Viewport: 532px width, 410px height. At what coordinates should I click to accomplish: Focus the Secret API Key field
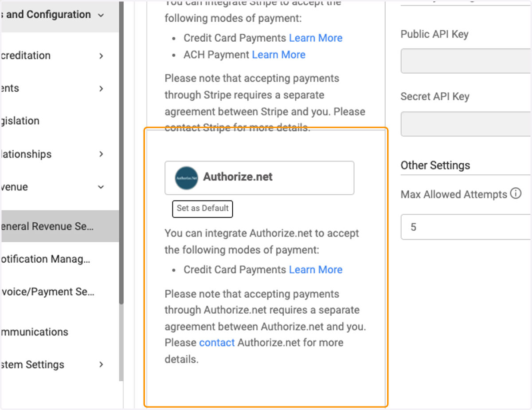pyautogui.click(x=466, y=124)
